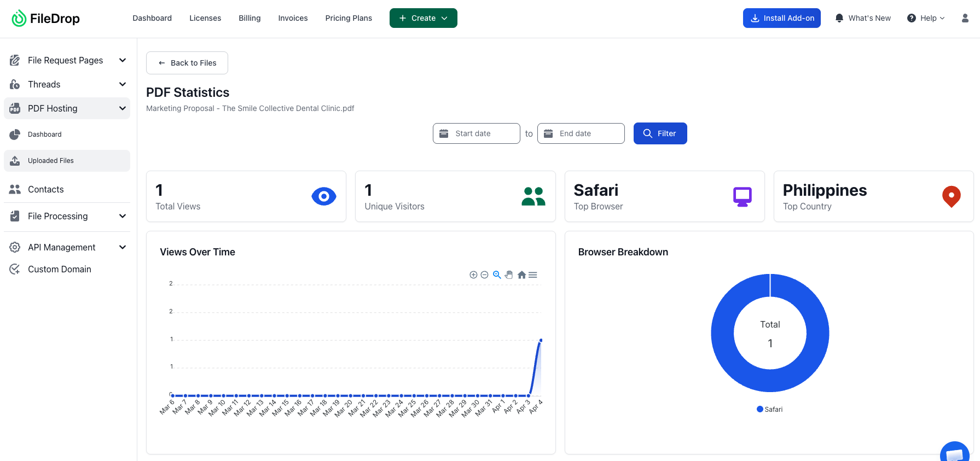Click the What's New bell icon
The height and width of the screenshot is (461, 980).
click(x=839, y=18)
